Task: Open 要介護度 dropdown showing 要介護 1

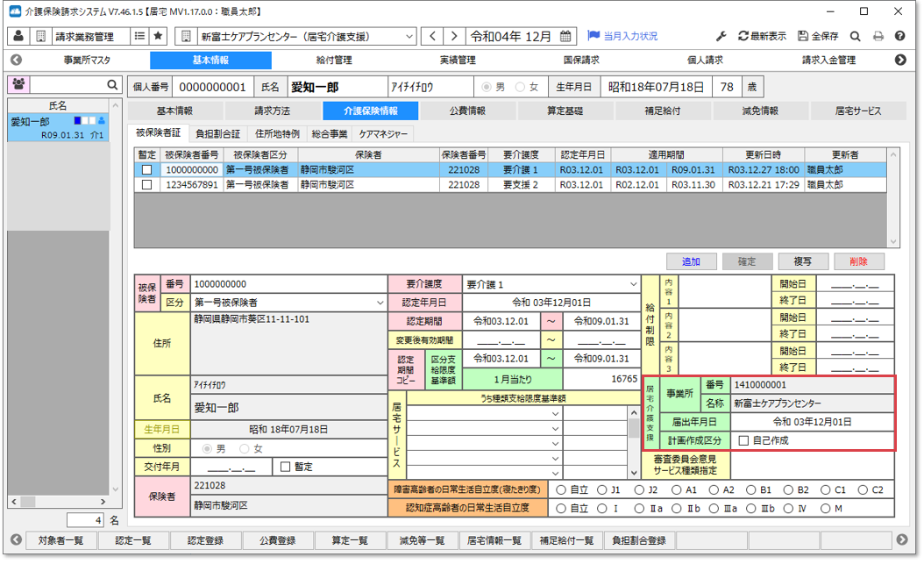Action: click(x=634, y=284)
